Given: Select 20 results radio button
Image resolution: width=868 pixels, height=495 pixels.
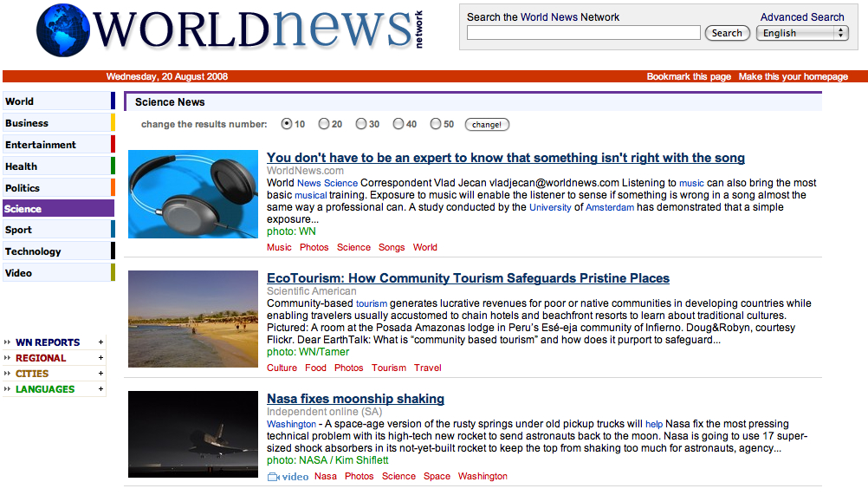Looking at the screenshot, I should tap(324, 124).
